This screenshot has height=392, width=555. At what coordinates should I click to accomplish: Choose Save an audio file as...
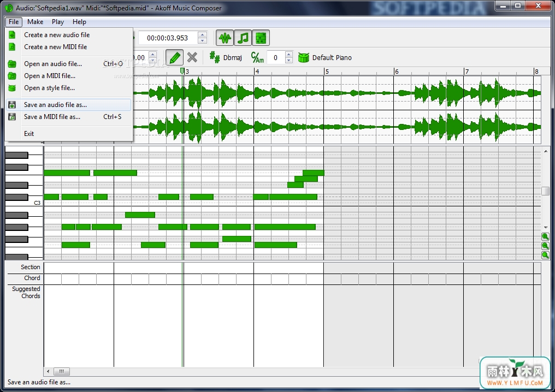69,105
